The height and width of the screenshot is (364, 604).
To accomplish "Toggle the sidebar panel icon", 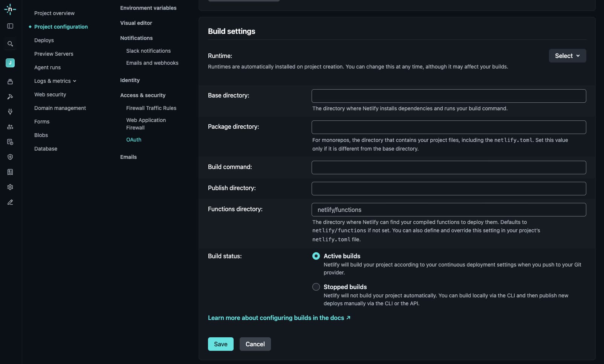I will pos(10,26).
